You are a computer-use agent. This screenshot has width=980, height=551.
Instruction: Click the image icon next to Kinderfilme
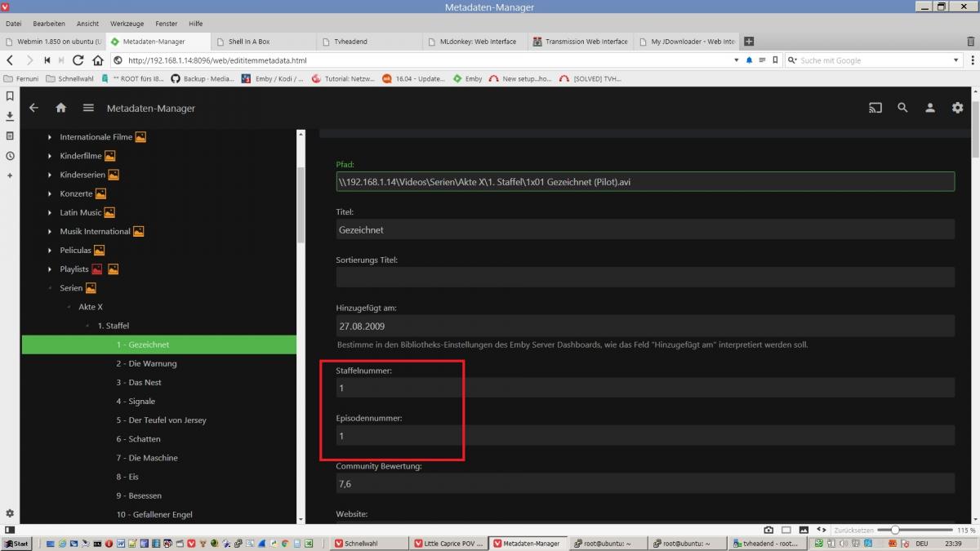coord(109,156)
